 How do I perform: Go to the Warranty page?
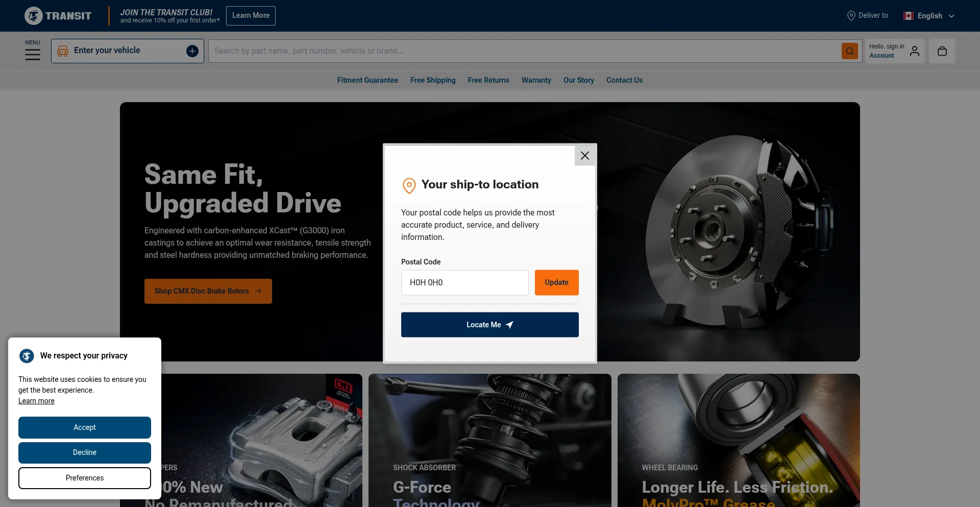pyautogui.click(x=536, y=80)
